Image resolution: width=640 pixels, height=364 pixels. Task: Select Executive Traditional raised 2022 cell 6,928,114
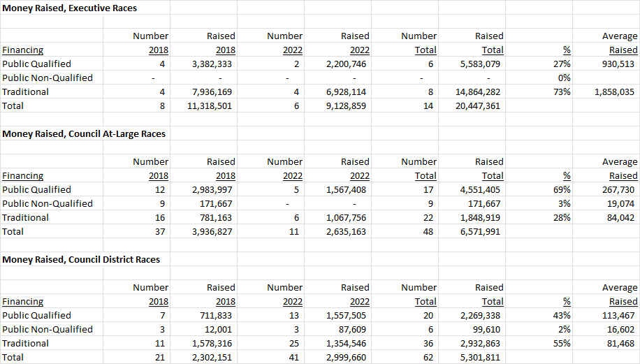pyautogui.click(x=346, y=92)
